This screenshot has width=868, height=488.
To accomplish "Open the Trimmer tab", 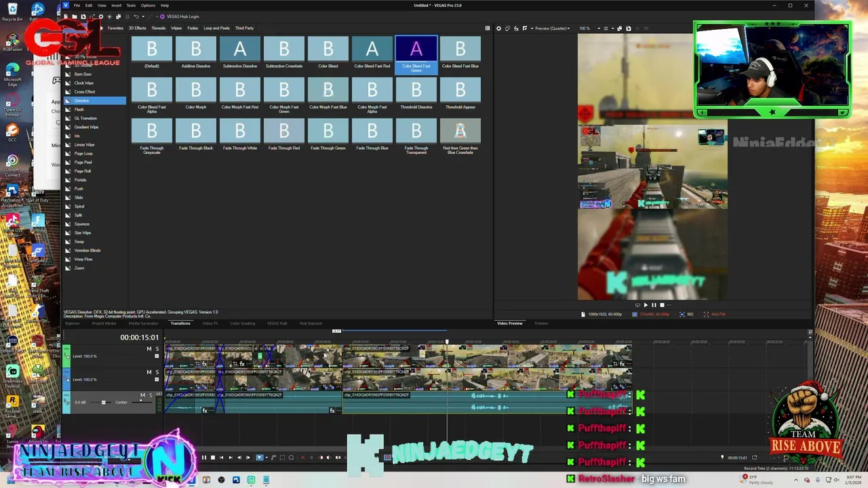I will pos(541,323).
